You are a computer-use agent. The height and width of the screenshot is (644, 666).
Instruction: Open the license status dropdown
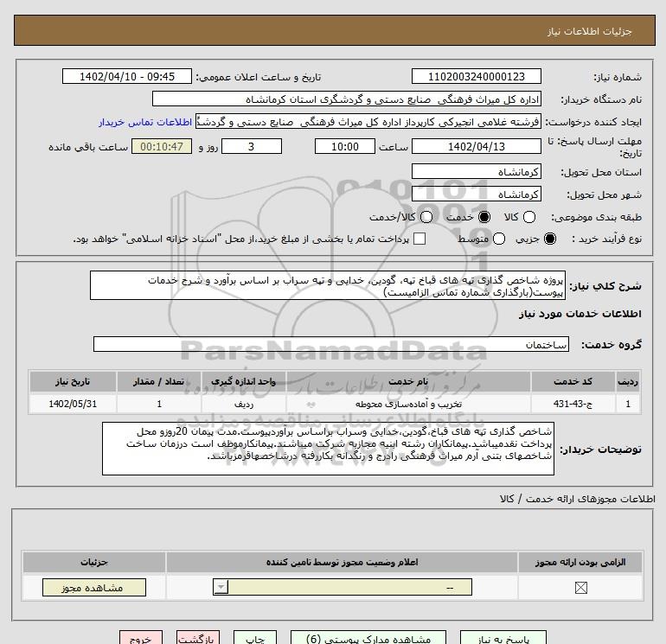click(x=343, y=588)
